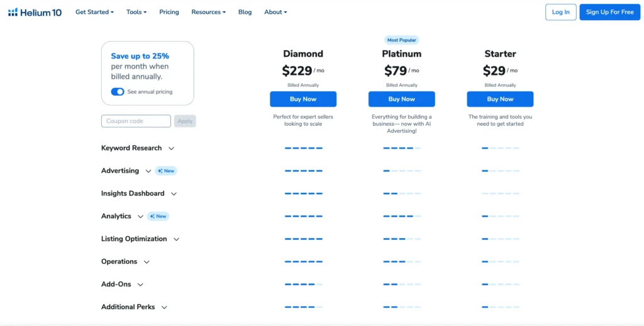Expand the Keyword Research section
644x326 pixels.
(171, 148)
